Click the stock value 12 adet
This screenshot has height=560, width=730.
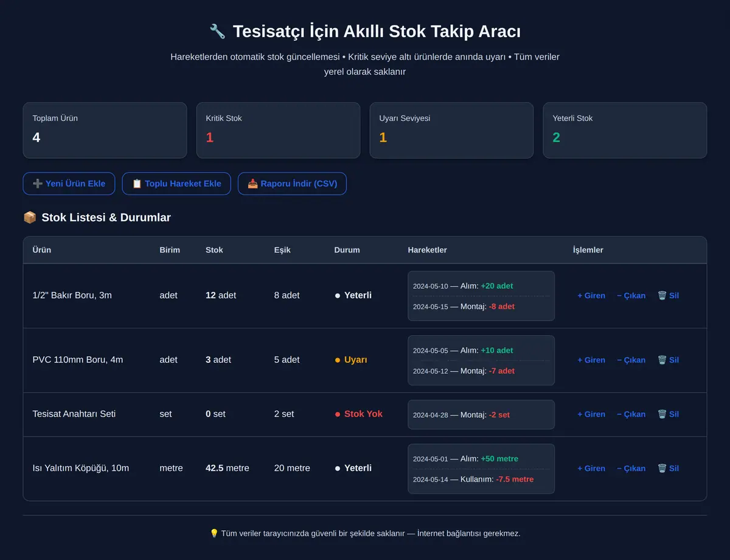pos(221,296)
